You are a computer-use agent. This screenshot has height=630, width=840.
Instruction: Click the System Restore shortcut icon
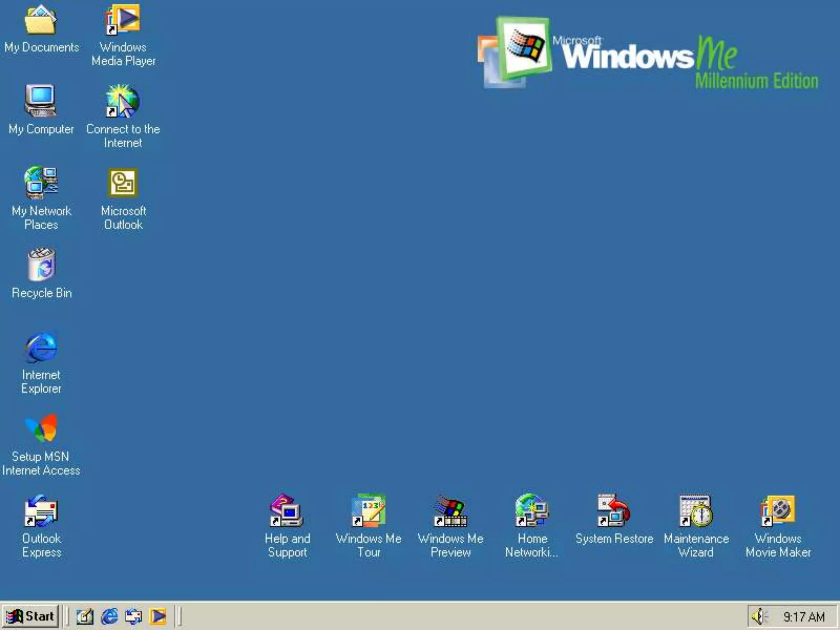tap(614, 511)
